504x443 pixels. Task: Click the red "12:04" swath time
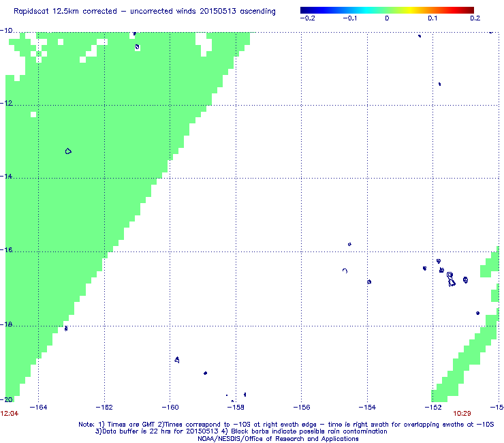pyautogui.click(x=10, y=414)
